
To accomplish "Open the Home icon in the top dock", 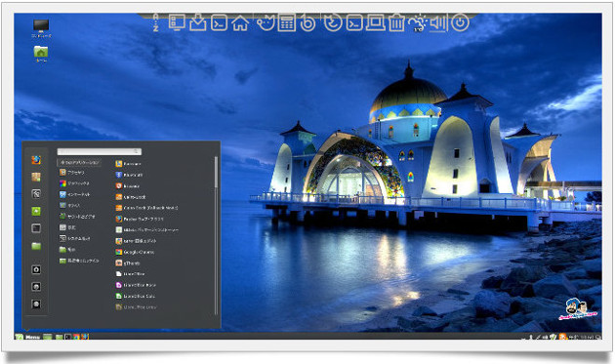I will (240, 22).
